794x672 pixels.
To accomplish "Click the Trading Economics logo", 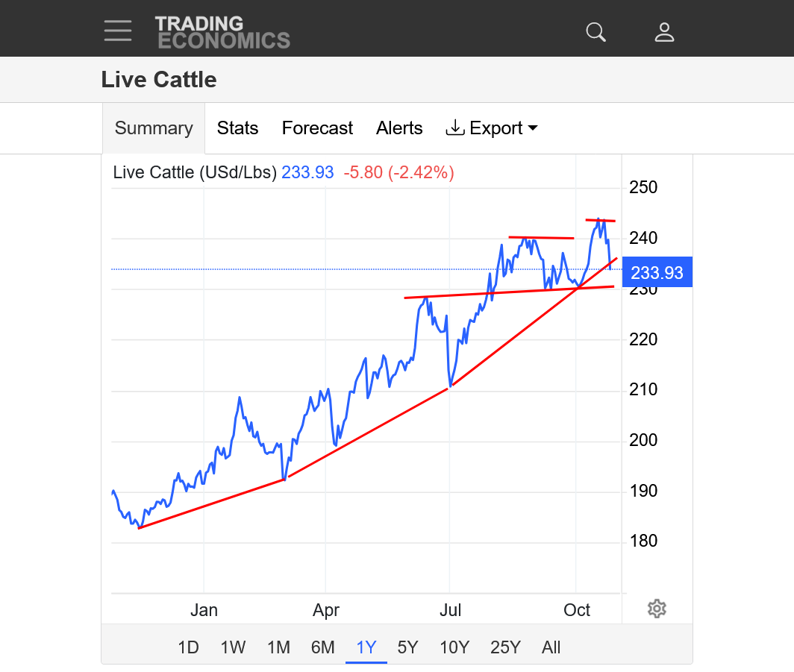I will [222, 32].
